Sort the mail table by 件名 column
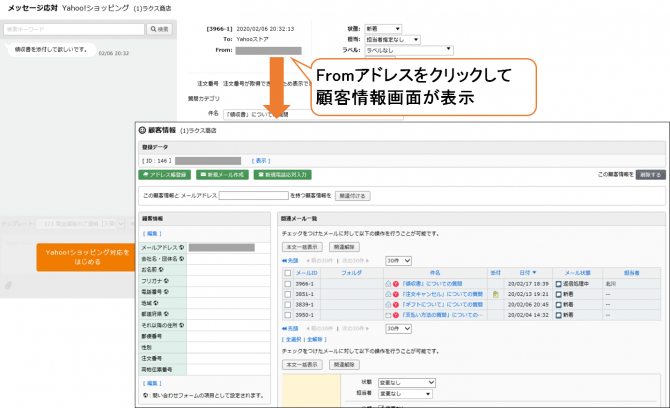Viewport: 670px width, 408px height. [x=435, y=273]
